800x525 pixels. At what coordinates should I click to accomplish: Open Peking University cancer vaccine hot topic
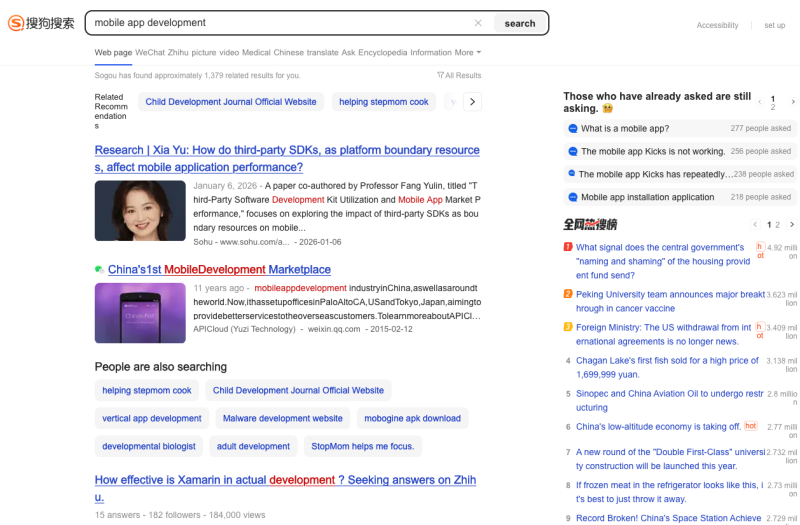670,302
